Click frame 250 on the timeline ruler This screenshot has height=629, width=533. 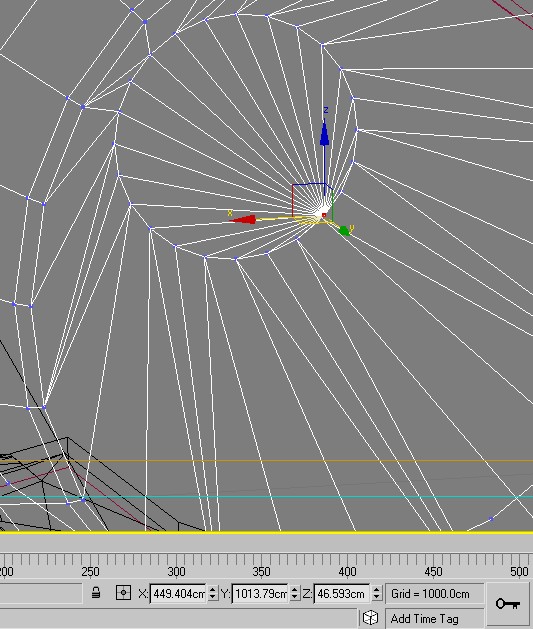point(90,571)
